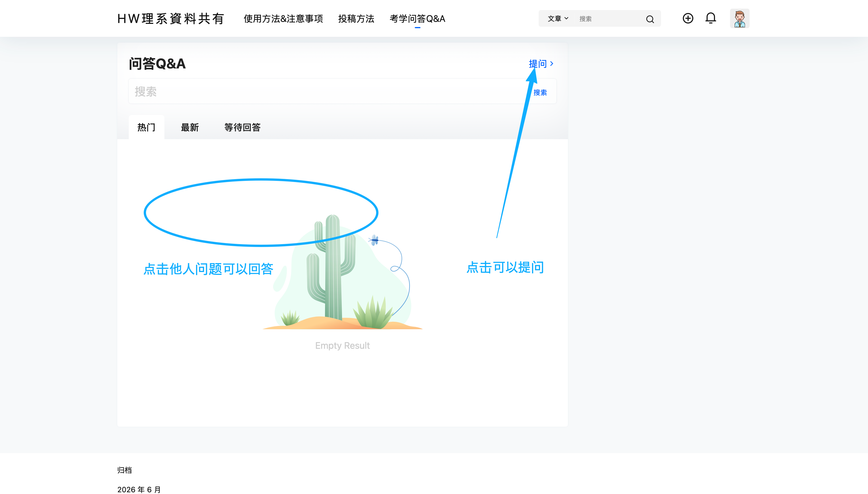868x494 pixels.
Task: Click the search magnifier icon in header
Action: [650, 19]
